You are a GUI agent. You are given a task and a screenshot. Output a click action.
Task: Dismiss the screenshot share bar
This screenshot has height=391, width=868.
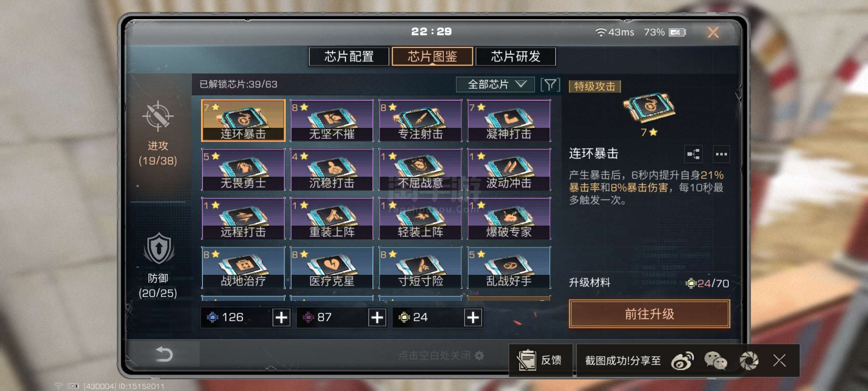[779, 361]
